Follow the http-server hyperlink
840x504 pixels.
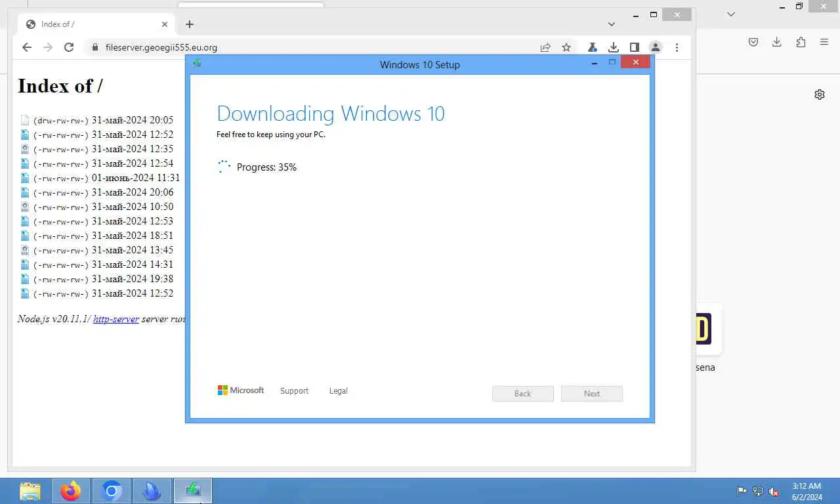coord(116,319)
